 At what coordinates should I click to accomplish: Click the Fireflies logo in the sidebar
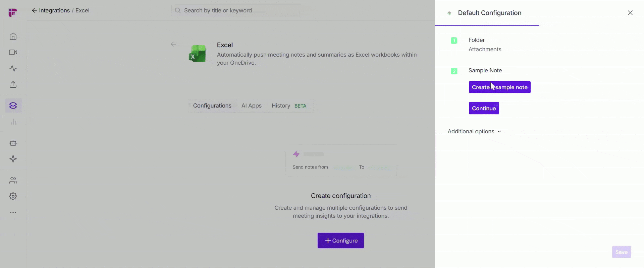13,13
